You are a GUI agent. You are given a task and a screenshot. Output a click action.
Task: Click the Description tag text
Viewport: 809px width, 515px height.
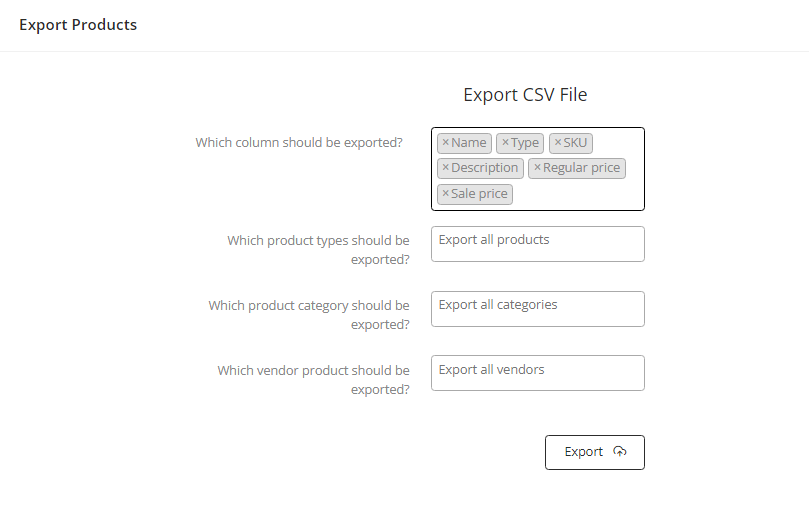coord(485,168)
